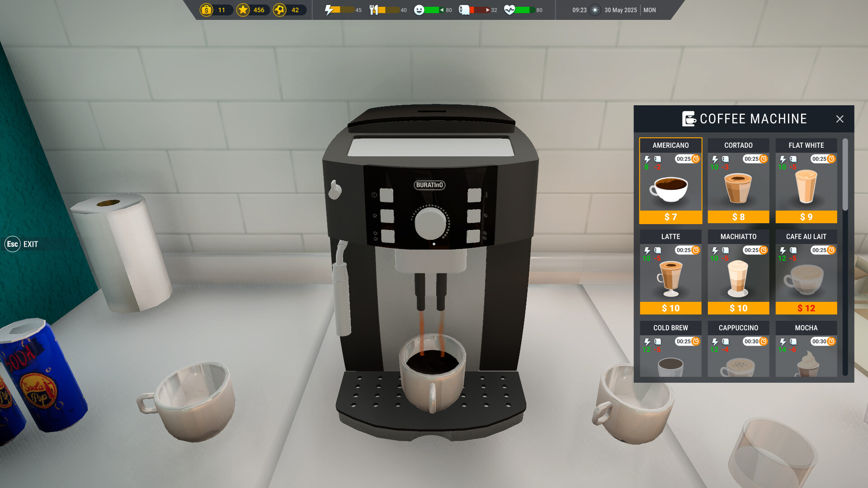868x488 pixels.
Task: Select the Americano drink for $7
Action: [670, 217]
